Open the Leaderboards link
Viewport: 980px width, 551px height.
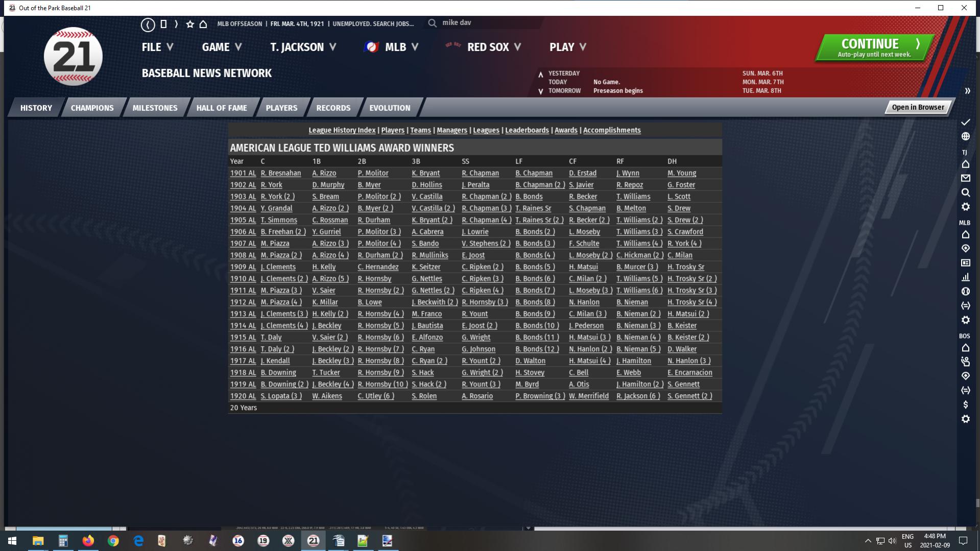(x=527, y=130)
